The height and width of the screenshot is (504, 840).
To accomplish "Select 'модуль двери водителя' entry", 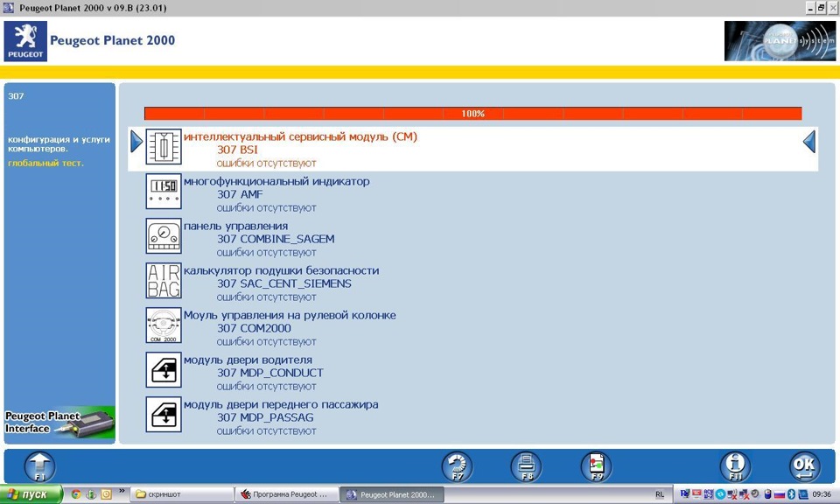I will (x=248, y=360).
